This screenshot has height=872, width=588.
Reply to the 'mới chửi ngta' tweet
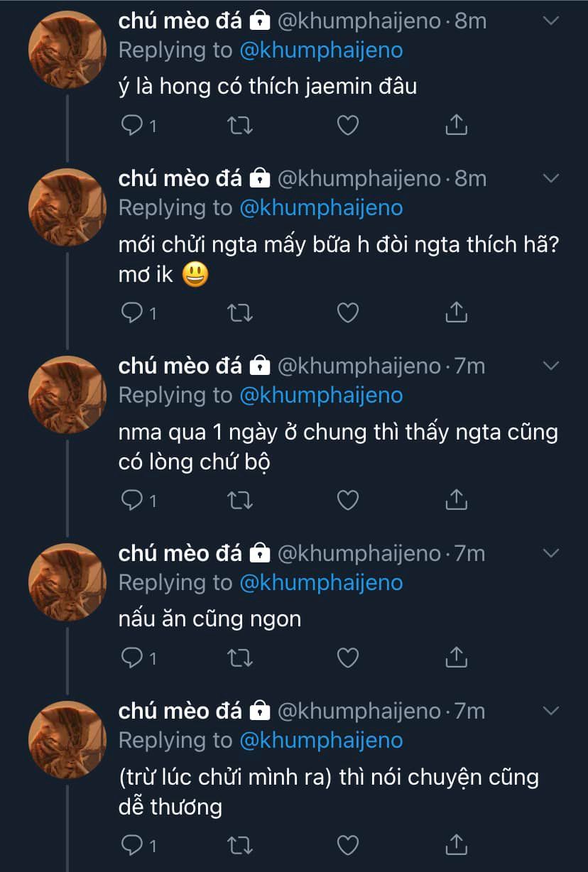[132, 312]
